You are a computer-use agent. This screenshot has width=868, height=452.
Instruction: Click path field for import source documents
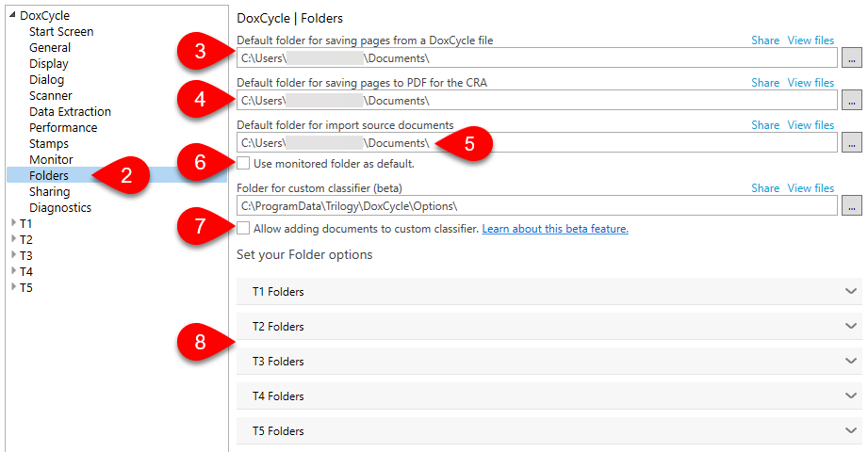point(537,142)
